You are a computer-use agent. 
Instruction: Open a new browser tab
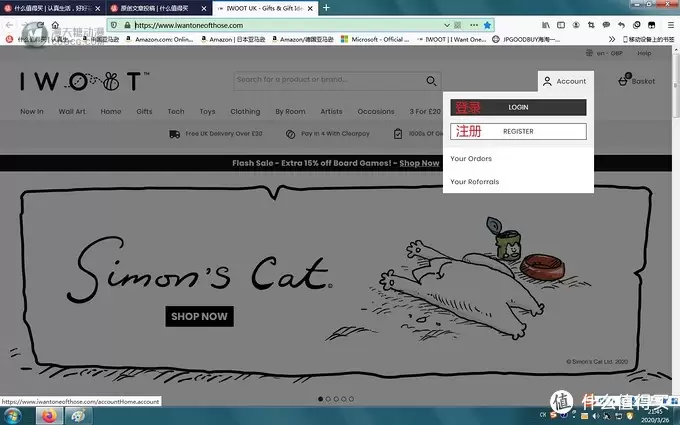point(326,8)
